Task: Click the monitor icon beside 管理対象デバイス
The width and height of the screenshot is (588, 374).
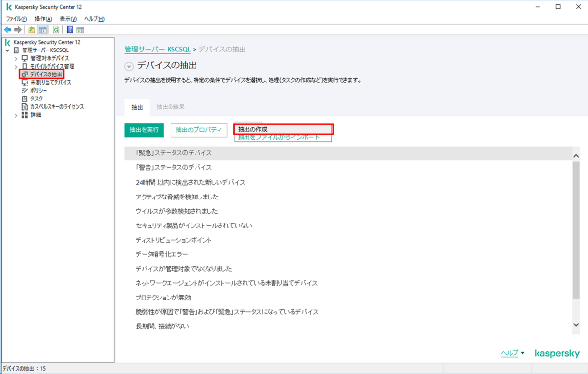Action: coord(24,58)
